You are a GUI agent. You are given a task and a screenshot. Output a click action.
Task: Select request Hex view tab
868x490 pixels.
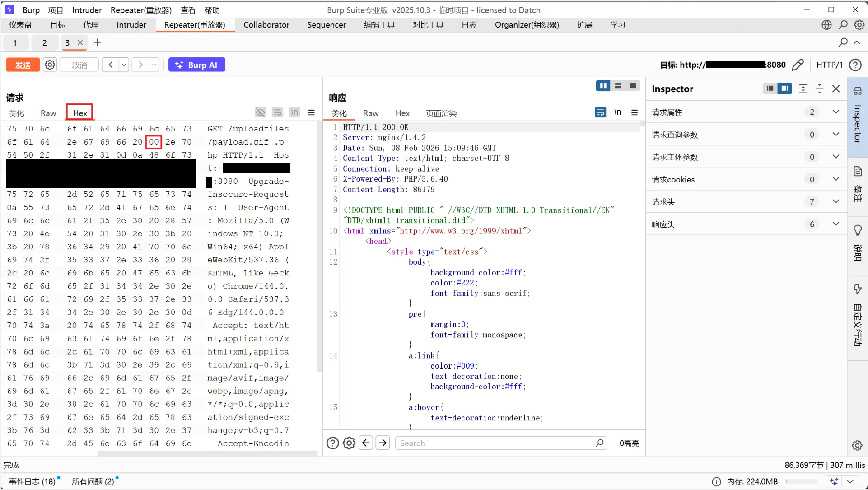coord(80,113)
